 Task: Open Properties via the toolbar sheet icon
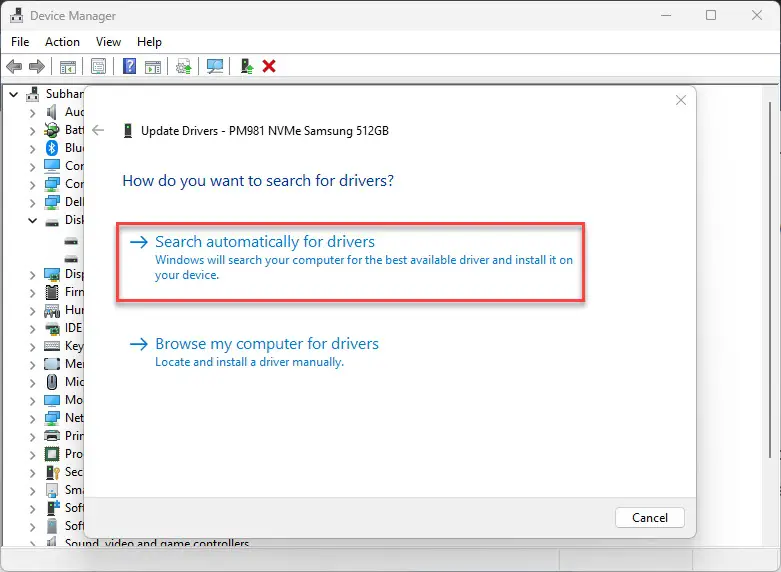(x=99, y=66)
